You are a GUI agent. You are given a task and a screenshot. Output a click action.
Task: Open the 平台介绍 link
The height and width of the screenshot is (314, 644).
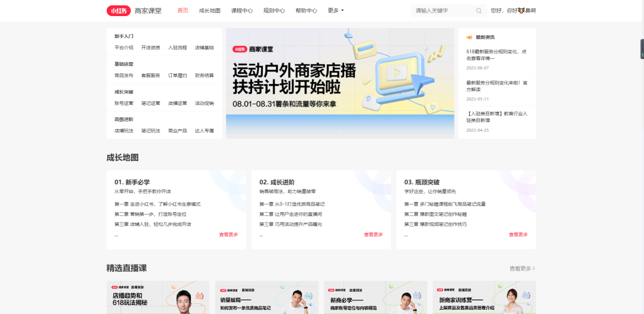tap(123, 48)
